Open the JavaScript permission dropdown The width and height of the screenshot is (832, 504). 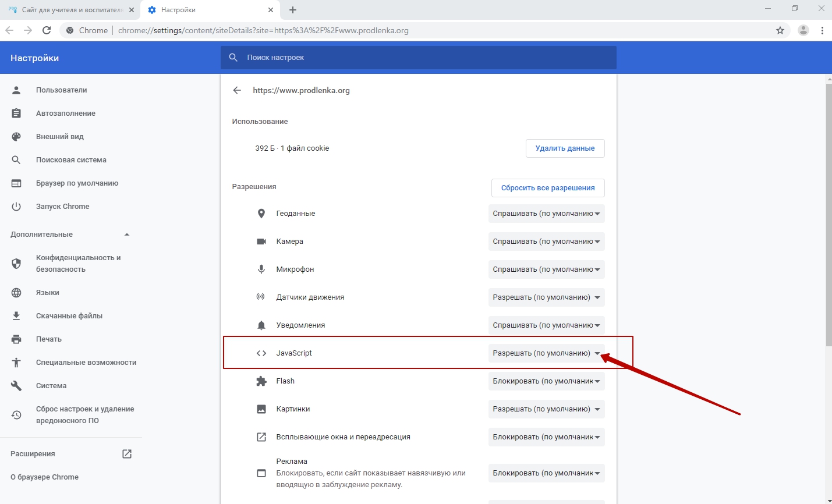546,353
